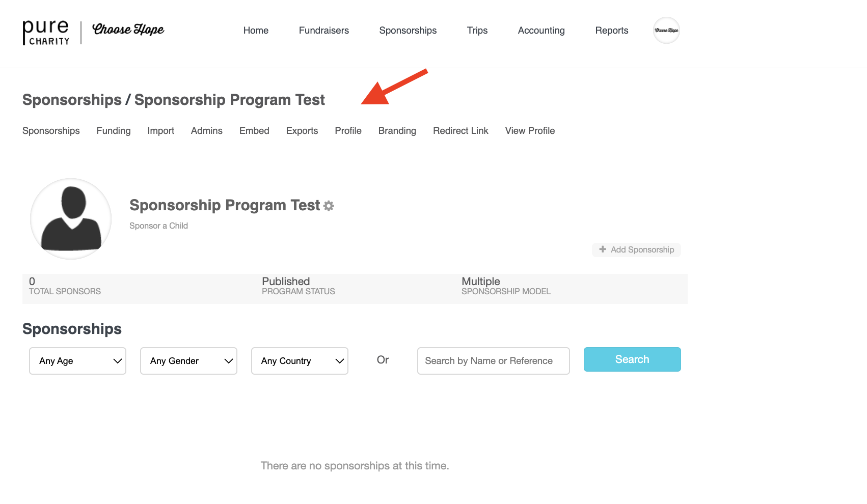The image size is (867, 504).
Task: Open the Fundraisers menu in the top navigation
Action: pyautogui.click(x=323, y=31)
